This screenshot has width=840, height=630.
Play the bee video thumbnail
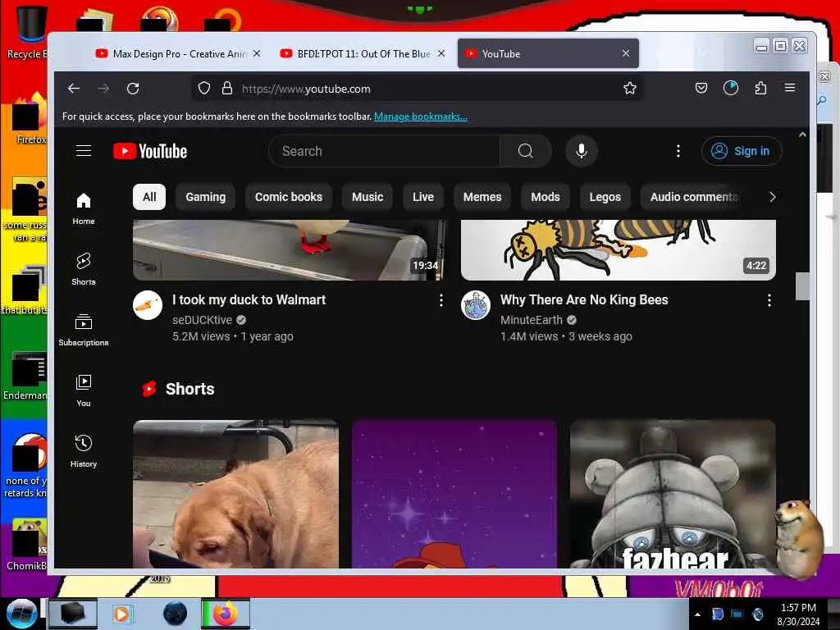point(619,249)
